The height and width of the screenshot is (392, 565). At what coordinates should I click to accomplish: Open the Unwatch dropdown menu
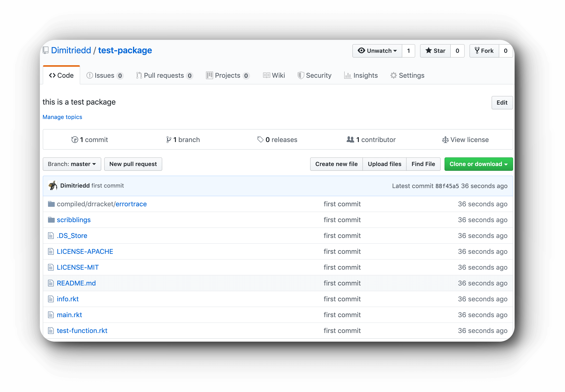(377, 51)
